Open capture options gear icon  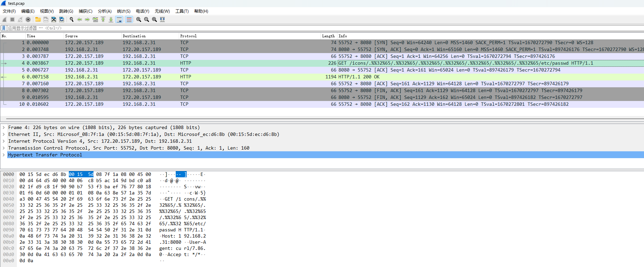28,20
